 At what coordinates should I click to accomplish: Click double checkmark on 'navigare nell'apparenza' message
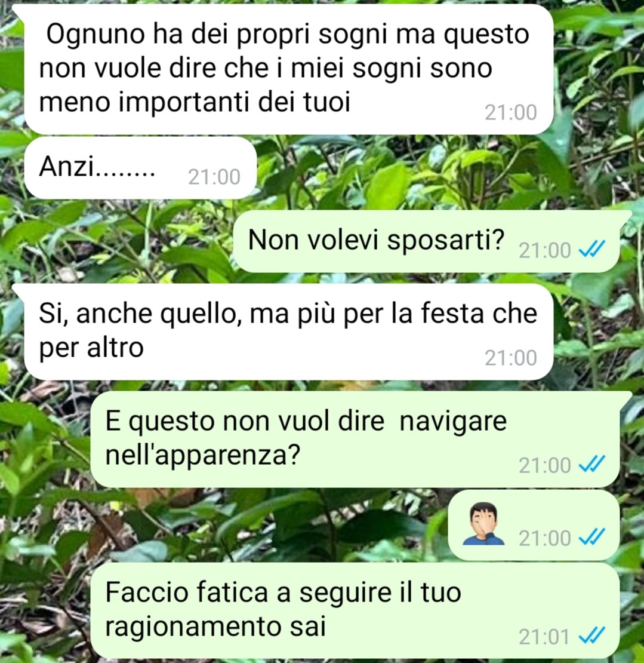(x=591, y=463)
